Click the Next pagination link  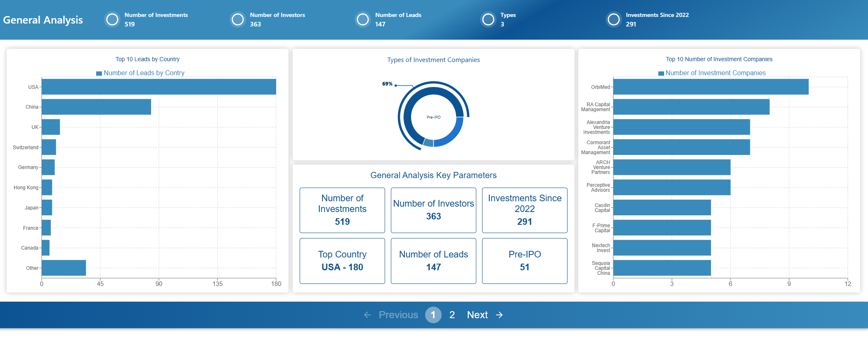(478, 315)
